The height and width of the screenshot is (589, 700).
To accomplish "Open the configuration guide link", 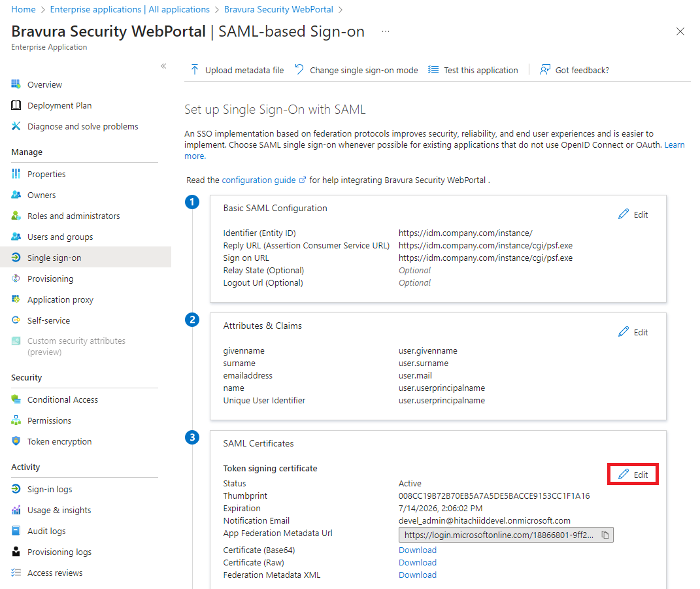I will 259,180.
